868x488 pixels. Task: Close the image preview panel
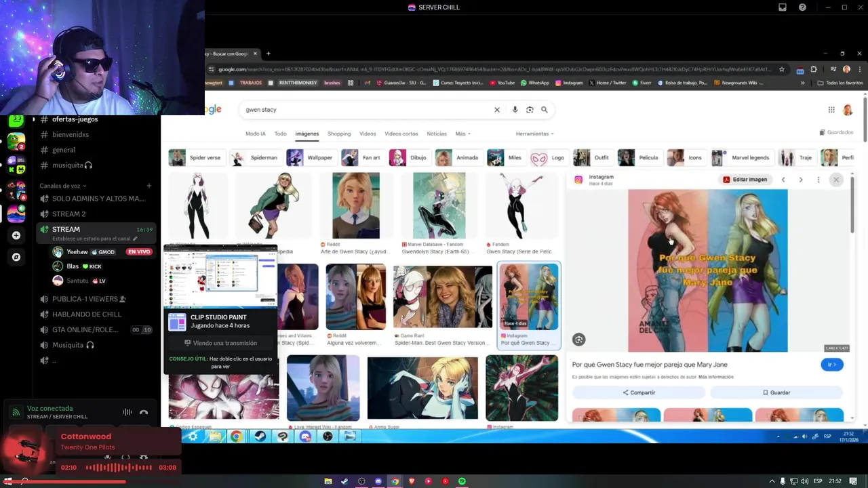[x=836, y=180]
